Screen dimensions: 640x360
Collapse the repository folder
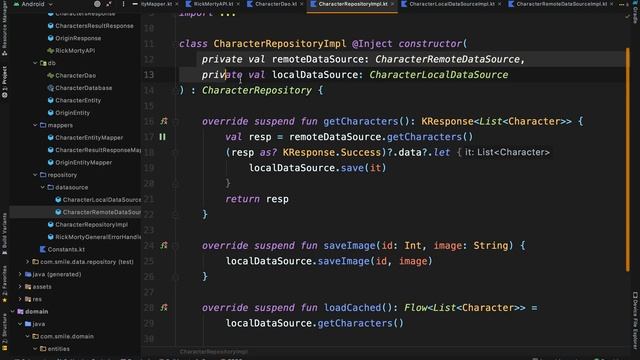point(35,175)
